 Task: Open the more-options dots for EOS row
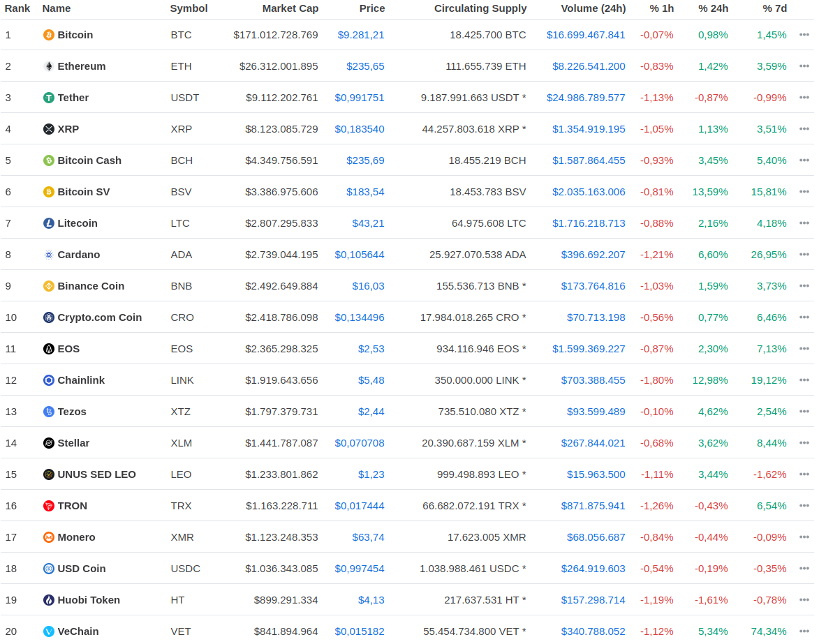[804, 349]
